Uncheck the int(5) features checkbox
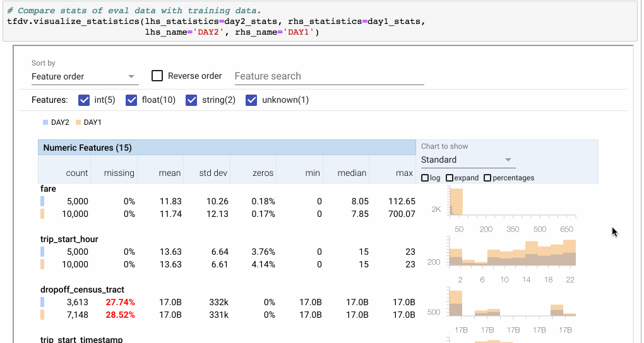644x343 pixels. [x=84, y=100]
